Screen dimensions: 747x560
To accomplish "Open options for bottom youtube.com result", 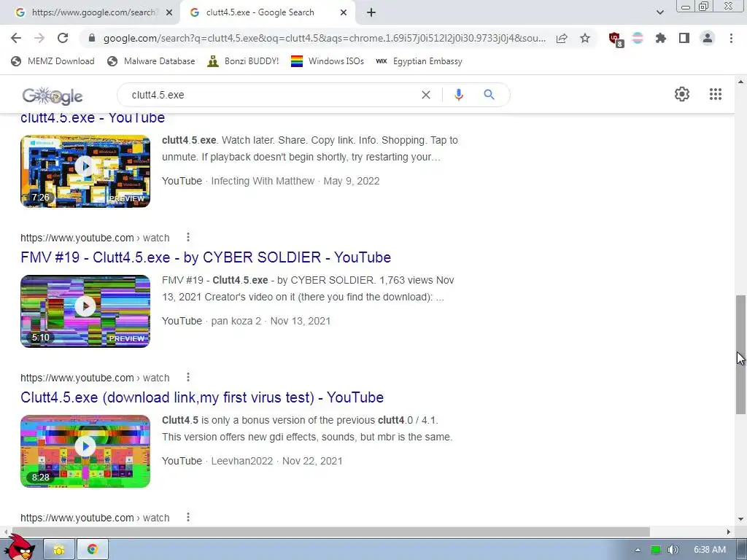I will click(x=188, y=517).
